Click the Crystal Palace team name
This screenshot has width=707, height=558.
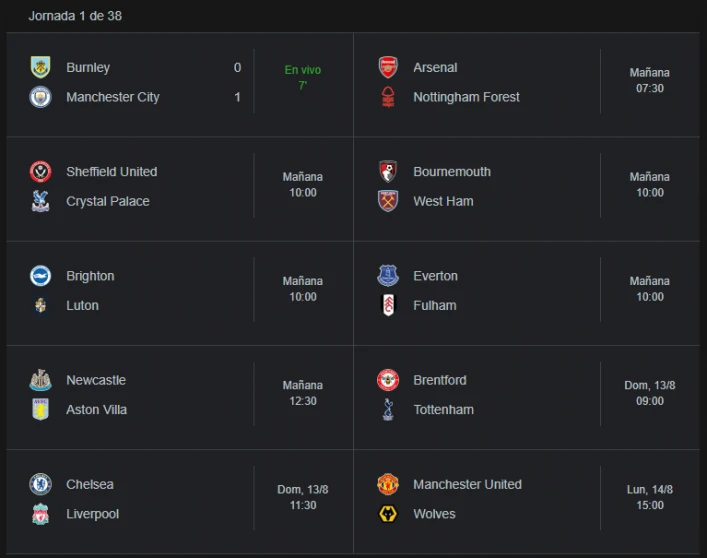pyautogui.click(x=108, y=201)
